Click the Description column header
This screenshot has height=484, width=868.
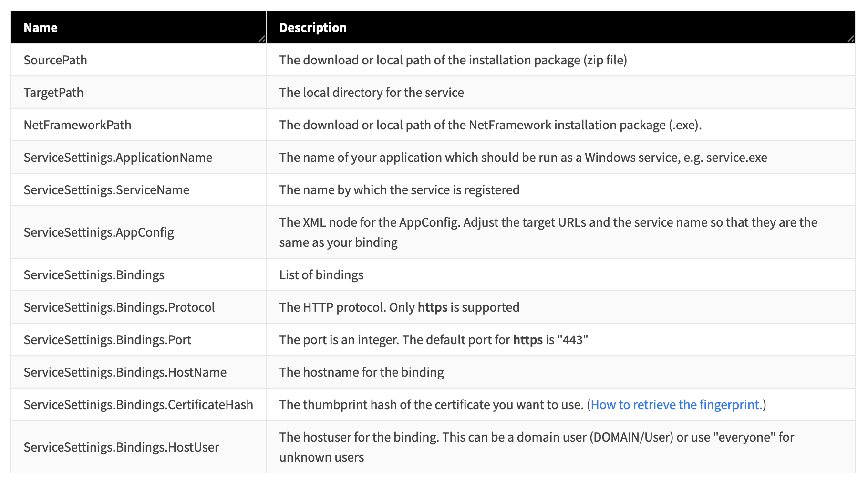pyautogui.click(x=313, y=28)
